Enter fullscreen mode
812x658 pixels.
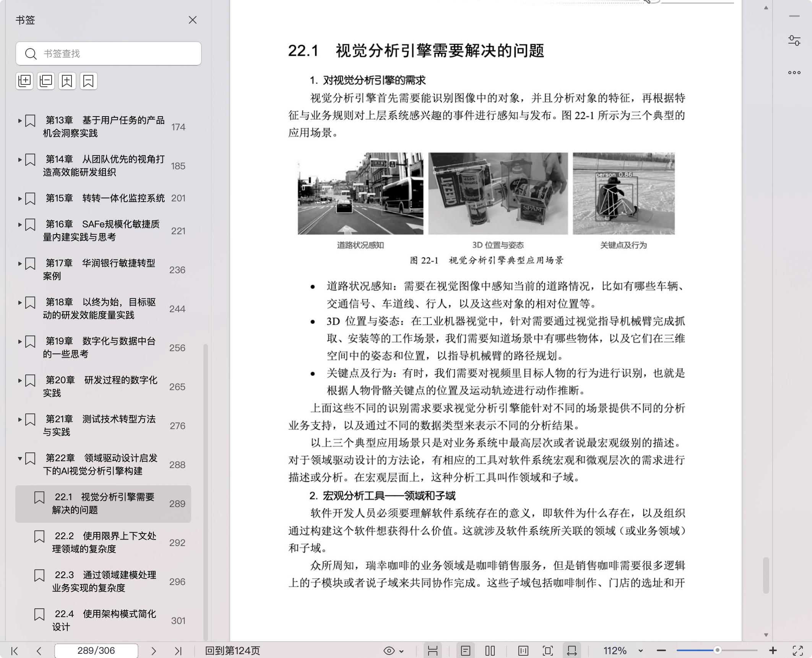coord(798,651)
